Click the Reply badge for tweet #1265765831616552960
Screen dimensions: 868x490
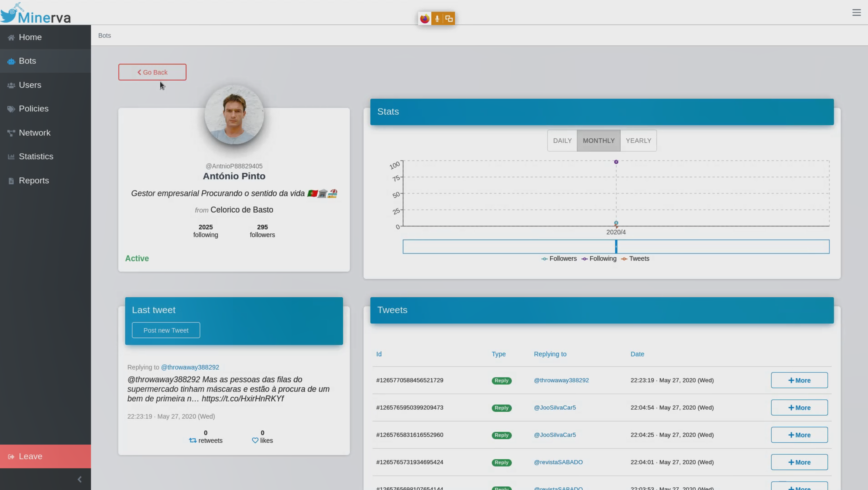[501, 435]
